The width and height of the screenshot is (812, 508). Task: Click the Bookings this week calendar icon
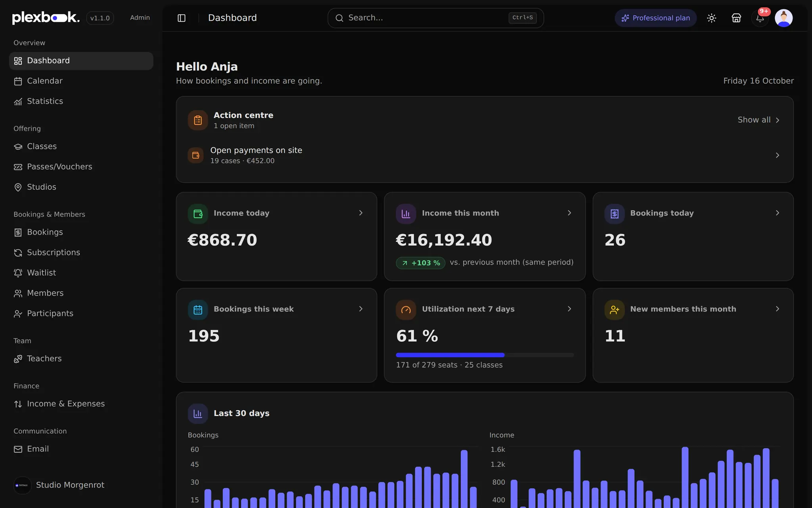tap(198, 310)
